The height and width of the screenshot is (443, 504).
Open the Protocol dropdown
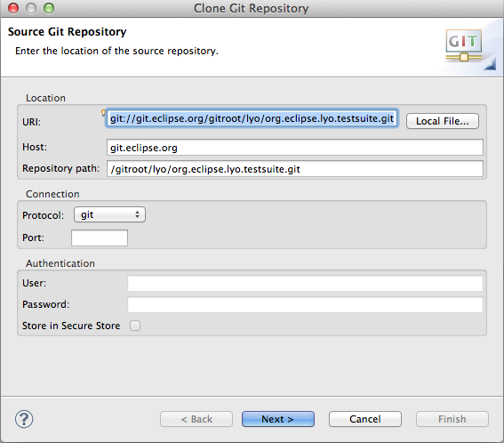(x=109, y=214)
